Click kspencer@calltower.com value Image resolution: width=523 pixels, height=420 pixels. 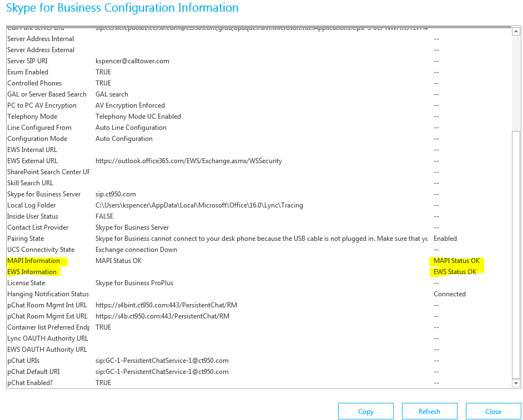[132, 61]
